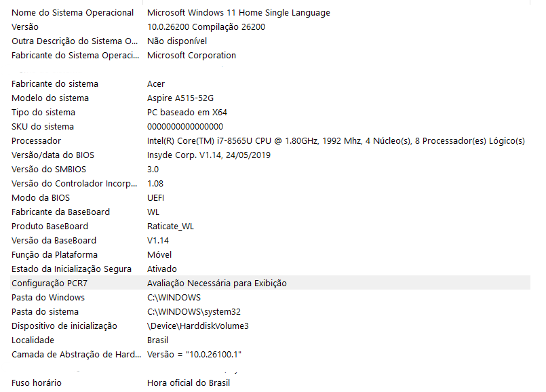Click the 'Microsoft Corporation' value

click(x=191, y=56)
